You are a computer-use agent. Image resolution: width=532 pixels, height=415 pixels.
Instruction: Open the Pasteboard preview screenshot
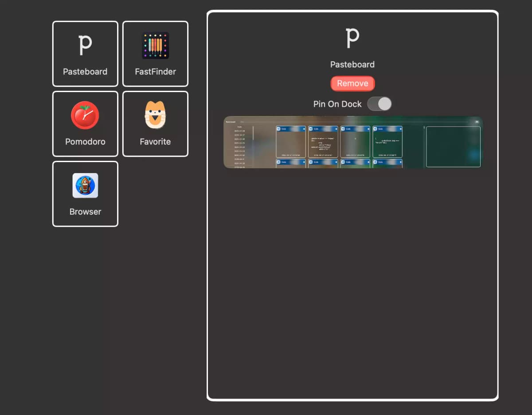(353, 142)
